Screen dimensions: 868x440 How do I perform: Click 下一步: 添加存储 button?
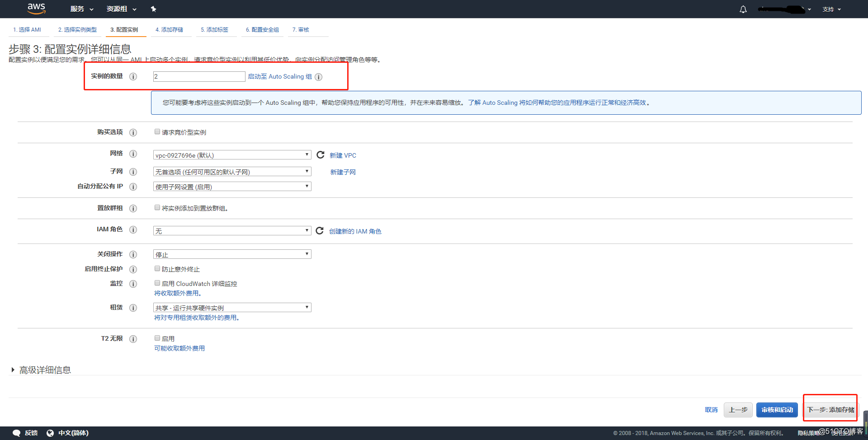tap(831, 410)
